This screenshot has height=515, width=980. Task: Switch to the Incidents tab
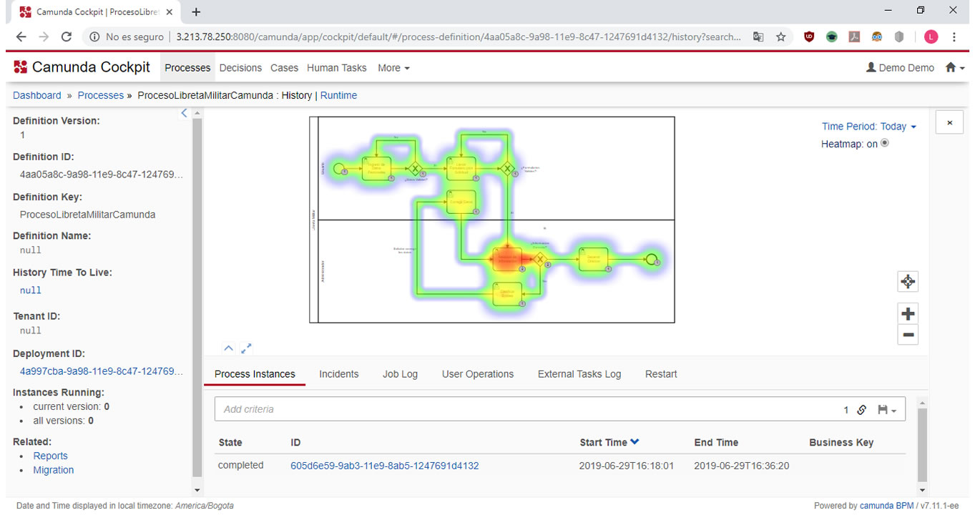(x=339, y=374)
